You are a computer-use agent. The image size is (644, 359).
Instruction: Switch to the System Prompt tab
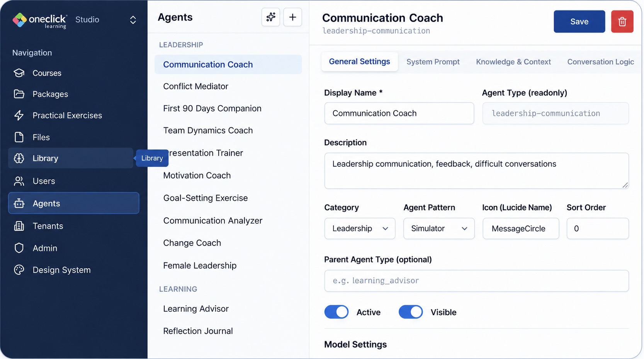click(433, 62)
